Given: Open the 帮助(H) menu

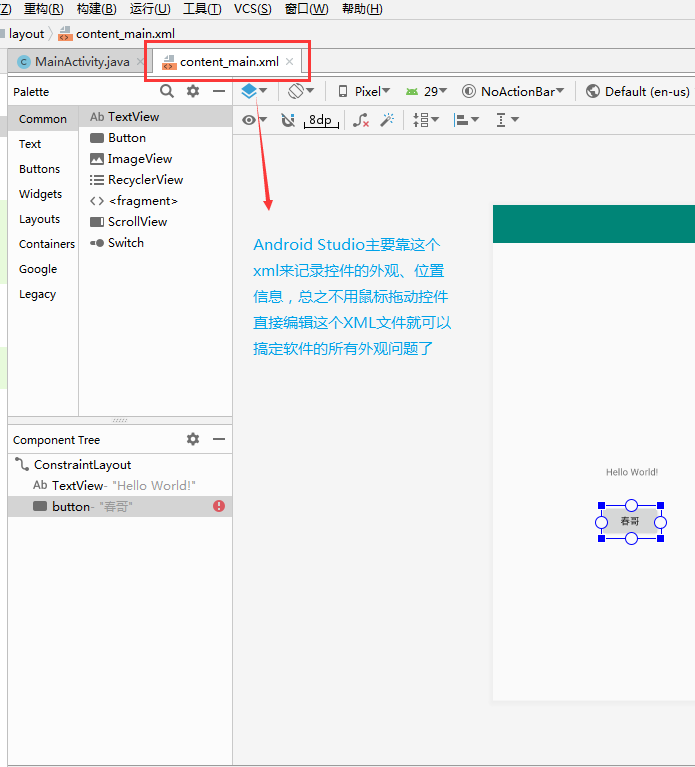Looking at the screenshot, I should [x=362, y=9].
